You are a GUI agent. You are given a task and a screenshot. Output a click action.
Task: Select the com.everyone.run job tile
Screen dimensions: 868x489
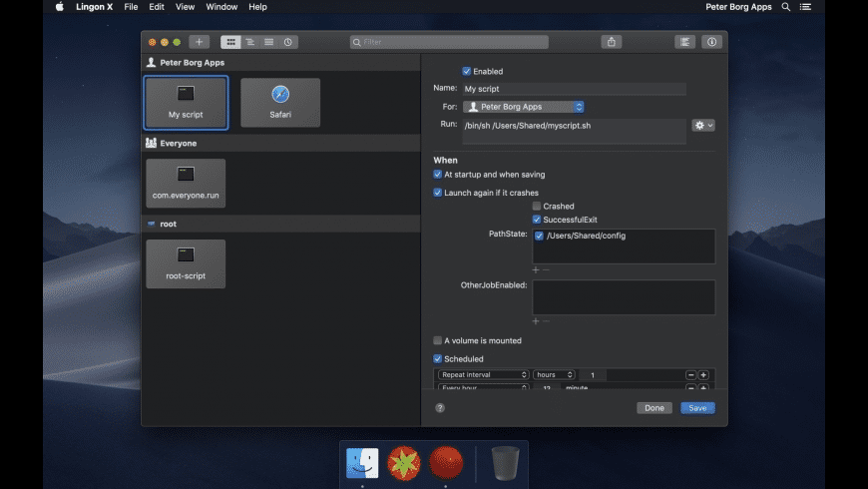(x=186, y=184)
